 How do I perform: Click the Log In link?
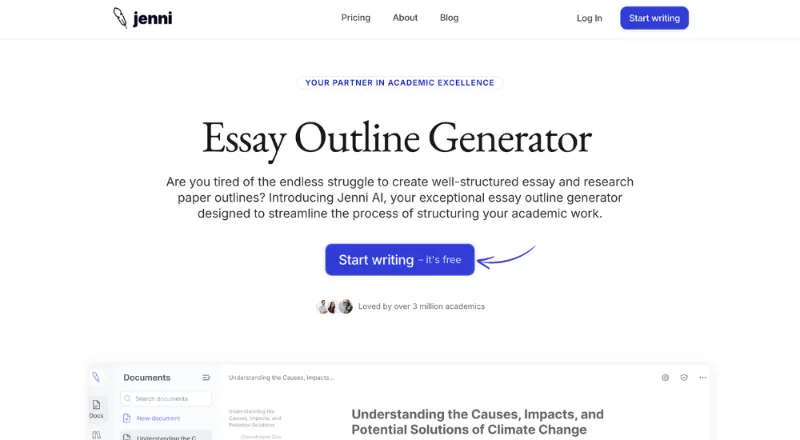pos(589,18)
